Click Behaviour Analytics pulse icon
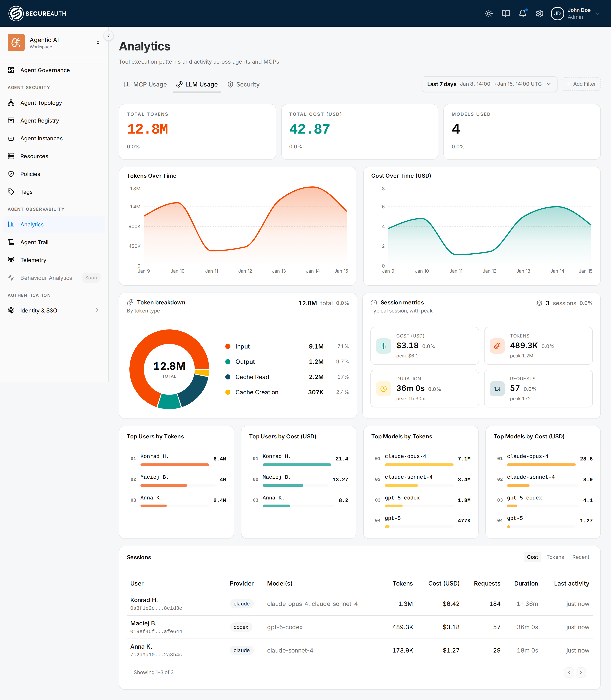The height and width of the screenshot is (700, 611). 11,278
